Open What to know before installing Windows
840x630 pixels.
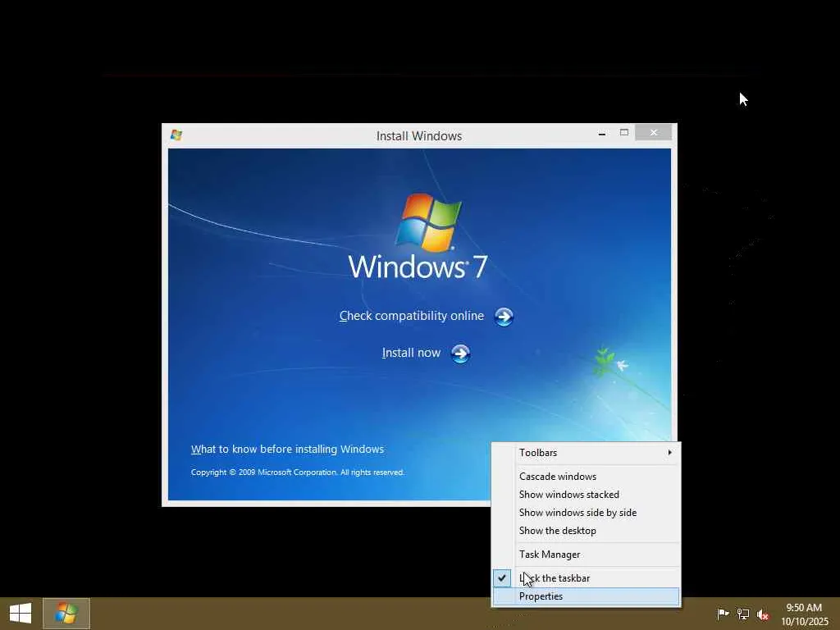click(x=287, y=449)
